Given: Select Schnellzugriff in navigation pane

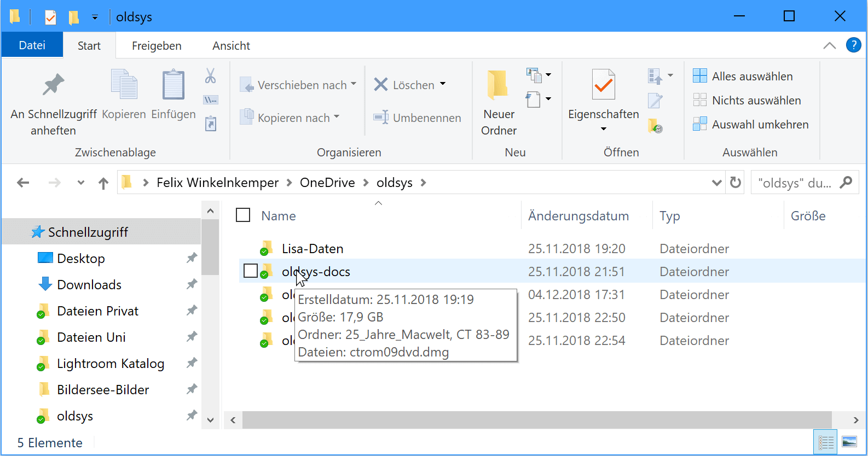Looking at the screenshot, I should 88,232.
